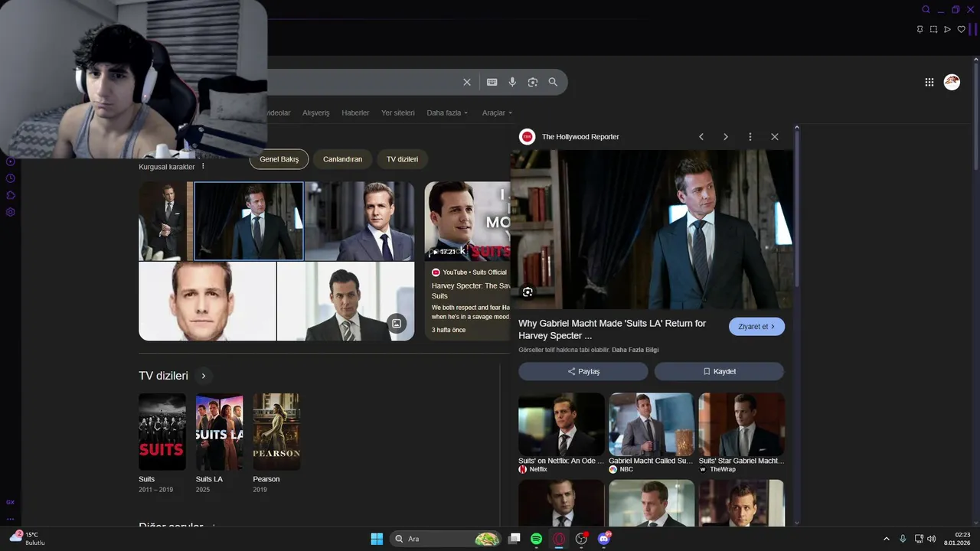Click the large Hollywood Reporter preview image
Viewport: 980px width, 551px height.
click(x=652, y=230)
